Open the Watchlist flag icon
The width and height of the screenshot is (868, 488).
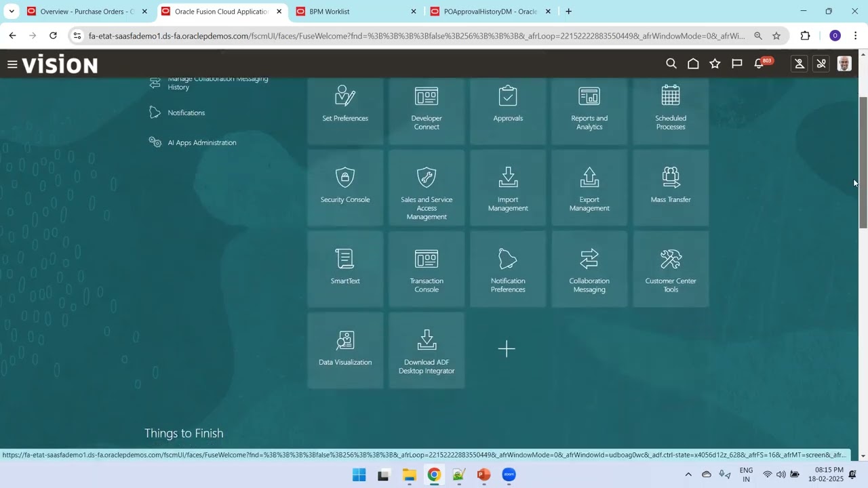tap(736, 64)
